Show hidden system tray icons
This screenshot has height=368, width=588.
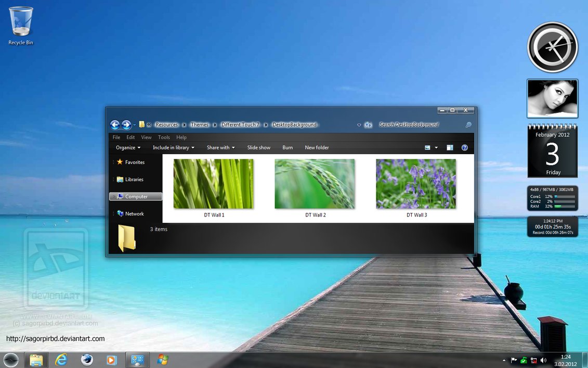tap(504, 360)
